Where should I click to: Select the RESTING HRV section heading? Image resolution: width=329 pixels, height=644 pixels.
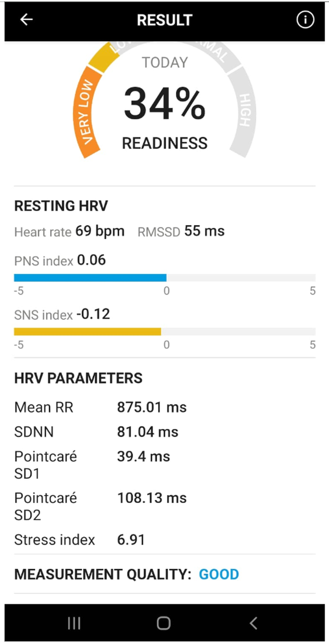pyautogui.click(x=61, y=206)
